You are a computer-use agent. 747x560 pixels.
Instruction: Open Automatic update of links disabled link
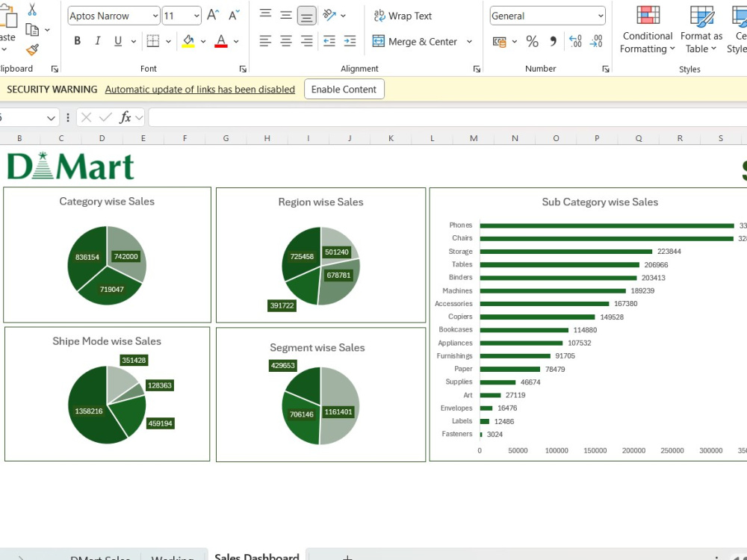[x=200, y=89]
